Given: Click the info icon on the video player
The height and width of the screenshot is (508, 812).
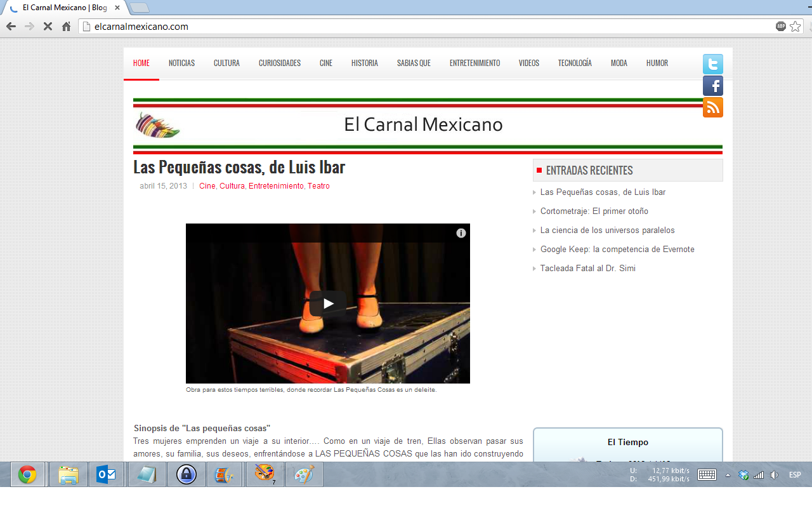Looking at the screenshot, I should pyautogui.click(x=461, y=234).
